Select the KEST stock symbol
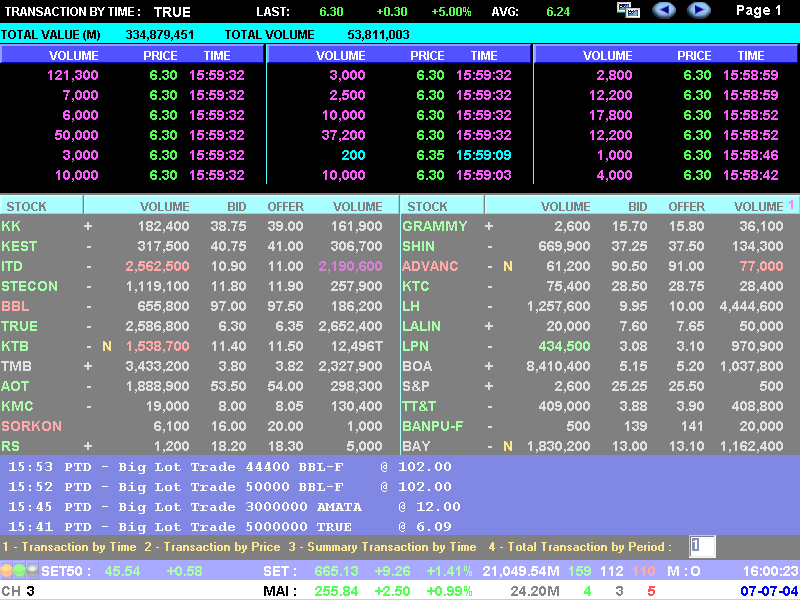Viewport: 800px width, 600px height. click(19, 246)
